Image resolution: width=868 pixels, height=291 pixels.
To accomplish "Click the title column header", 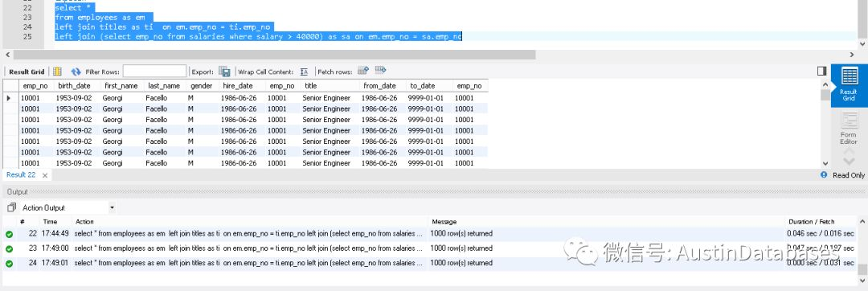I will (x=330, y=86).
